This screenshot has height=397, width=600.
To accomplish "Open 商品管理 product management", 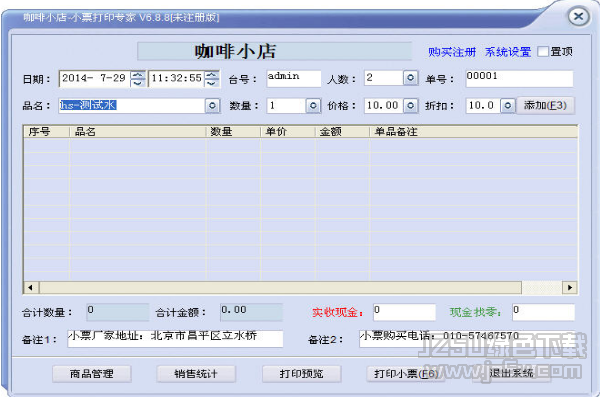I will (92, 374).
